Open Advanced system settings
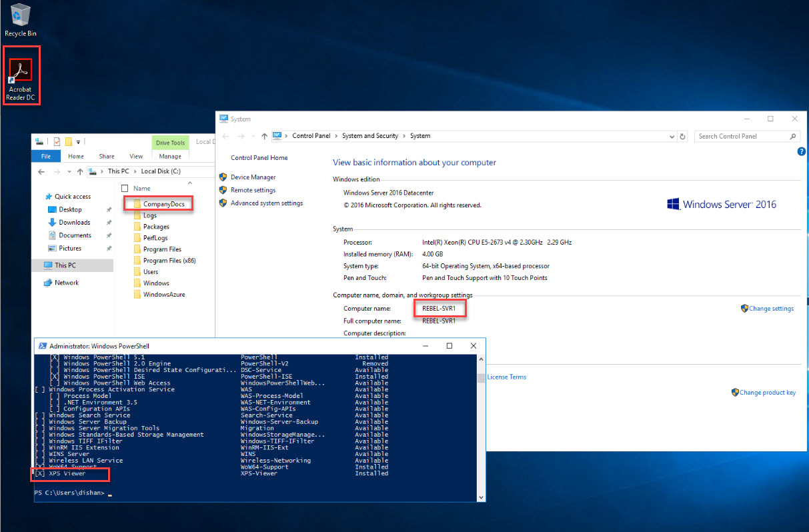This screenshot has height=532, width=809. 267,203
